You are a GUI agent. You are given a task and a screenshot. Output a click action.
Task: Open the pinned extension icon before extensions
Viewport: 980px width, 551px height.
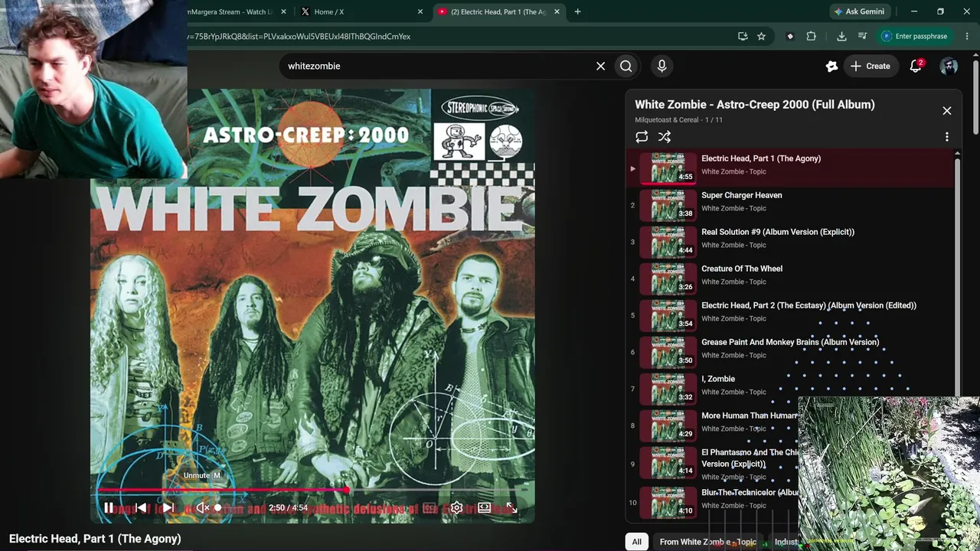click(790, 36)
